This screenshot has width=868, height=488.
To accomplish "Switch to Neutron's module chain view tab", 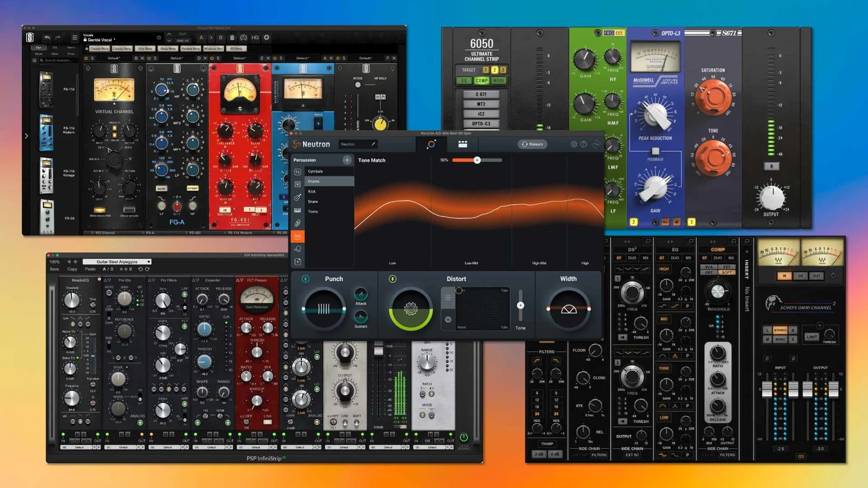I will click(x=463, y=144).
